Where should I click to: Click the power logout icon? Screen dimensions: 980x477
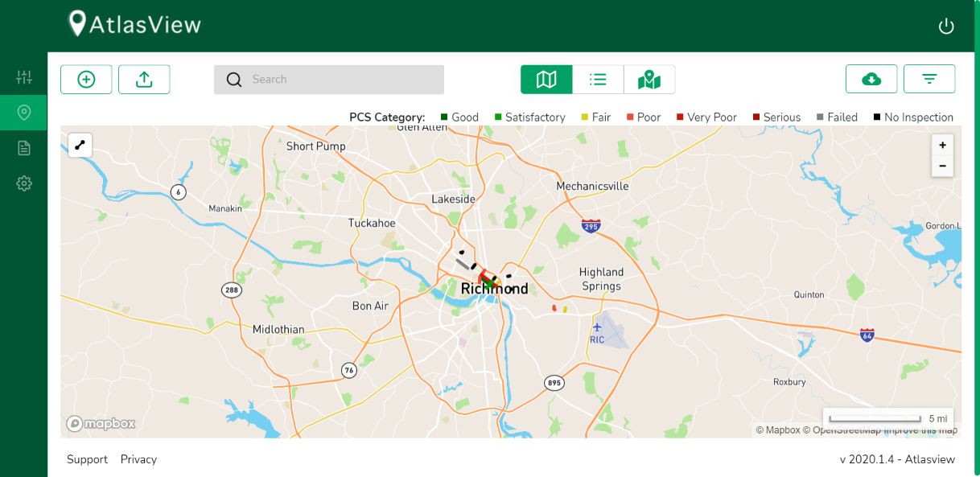[x=946, y=26]
